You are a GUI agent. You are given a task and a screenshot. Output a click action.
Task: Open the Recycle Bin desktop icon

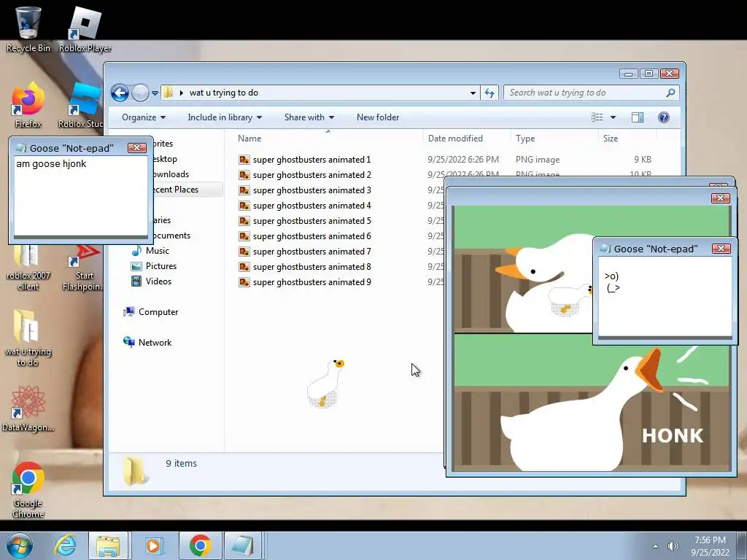[28, 28]
